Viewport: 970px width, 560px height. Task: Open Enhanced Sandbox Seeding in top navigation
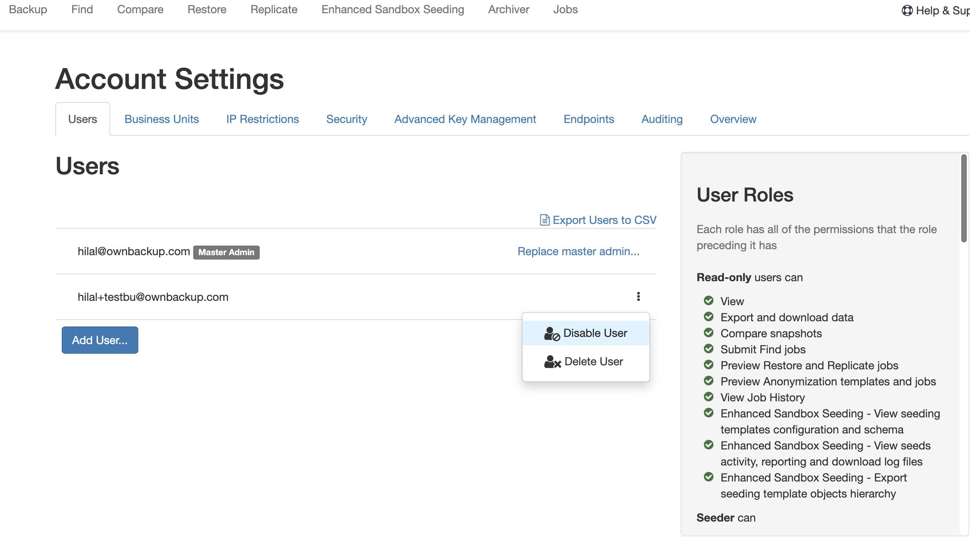[x=392, y=10]
